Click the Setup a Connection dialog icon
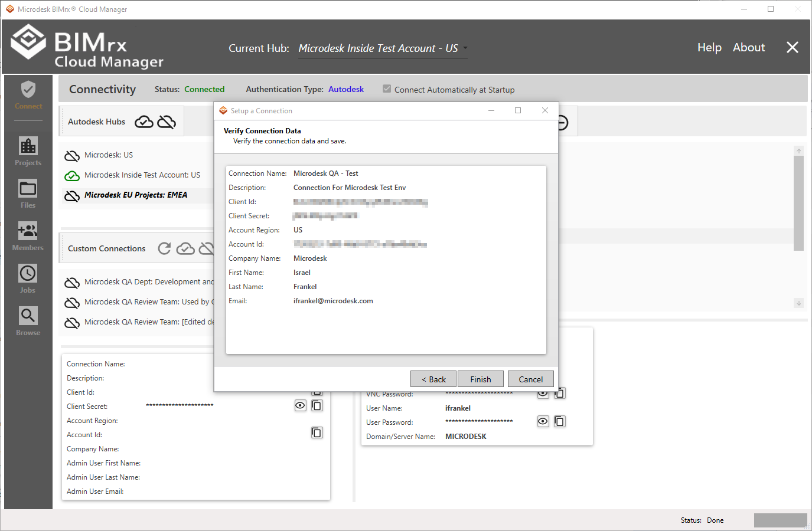This screenshot has width=812, height=531. coord(223,110)
